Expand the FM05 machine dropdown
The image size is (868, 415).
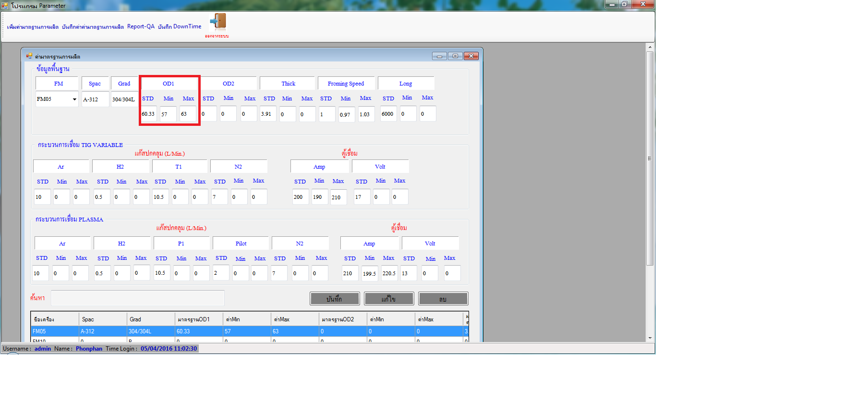74,99
